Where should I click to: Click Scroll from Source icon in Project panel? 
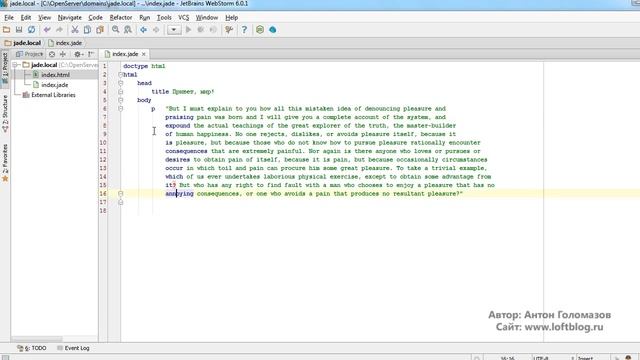(x=52, y=54)
